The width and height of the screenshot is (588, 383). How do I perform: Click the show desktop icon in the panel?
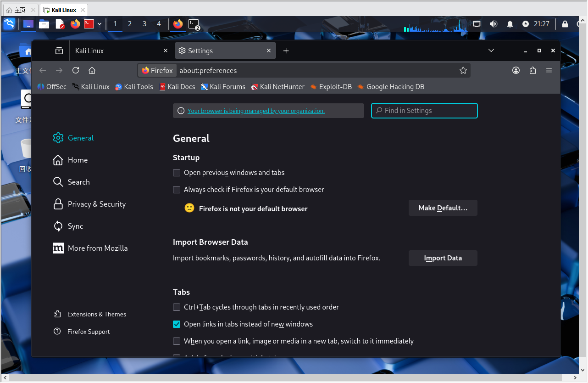pyautogui.click(x=28, y=24)
